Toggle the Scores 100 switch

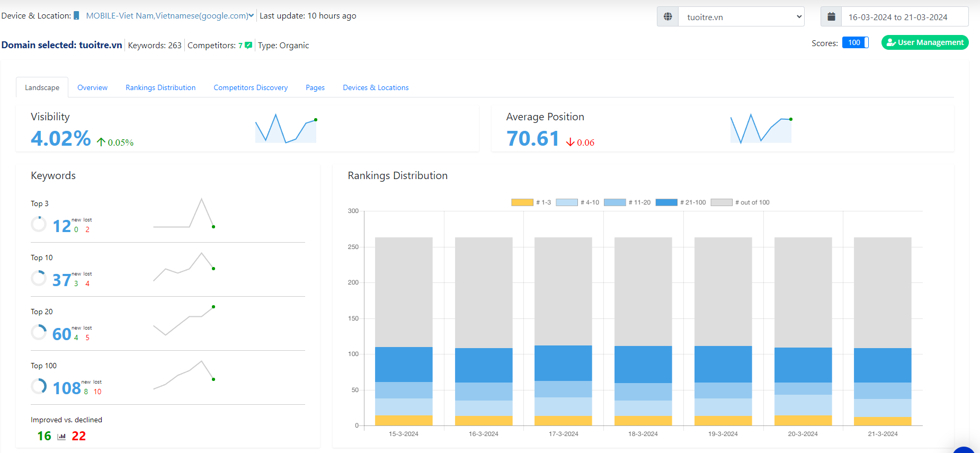click(x=855, y=42)
